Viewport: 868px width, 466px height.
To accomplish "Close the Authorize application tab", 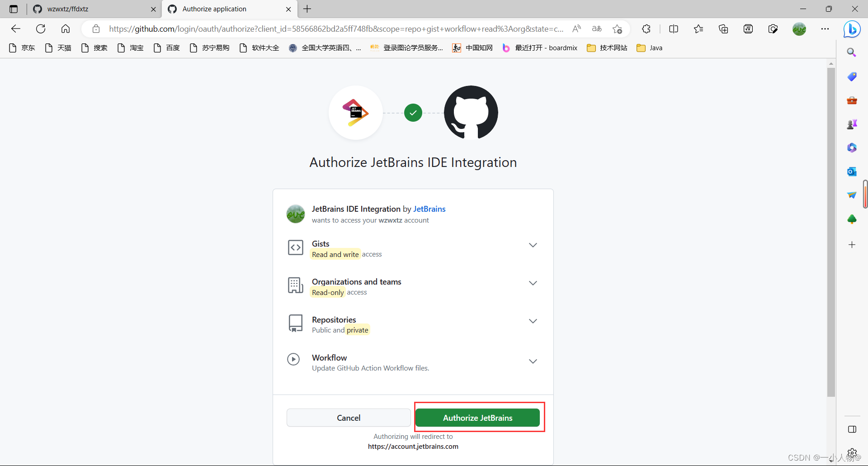I will 288,9.
